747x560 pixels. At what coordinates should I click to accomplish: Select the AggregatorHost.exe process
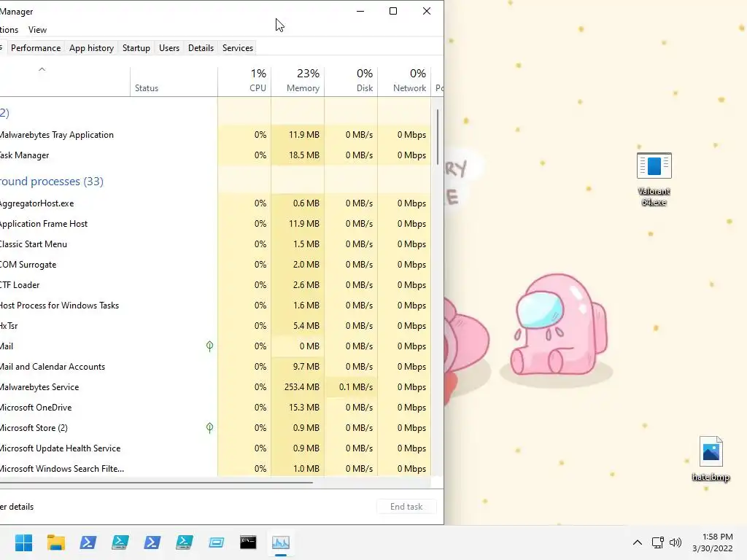215,203
